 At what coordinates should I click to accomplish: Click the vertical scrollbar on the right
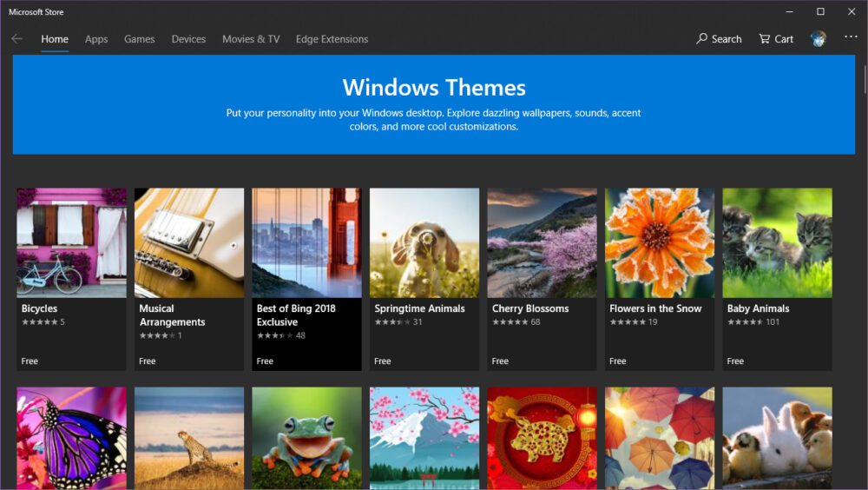(864, 78)
